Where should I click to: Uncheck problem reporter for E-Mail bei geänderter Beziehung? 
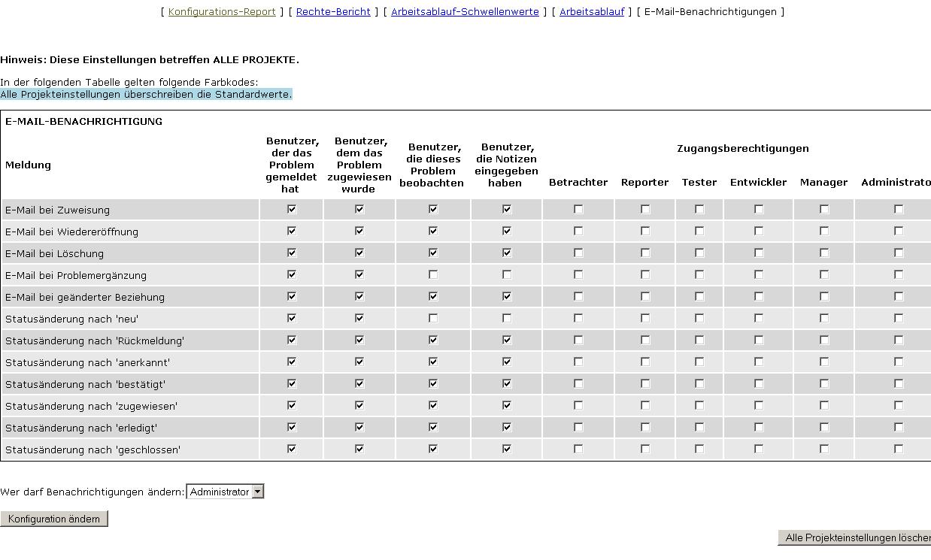click(292, 297)
